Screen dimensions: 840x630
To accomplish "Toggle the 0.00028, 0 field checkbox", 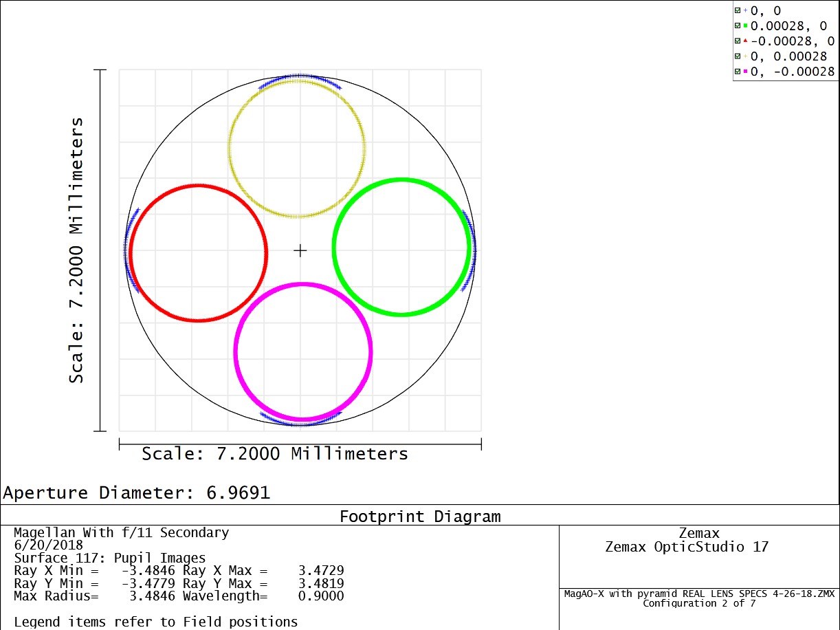I will pyautogui.click(x=738, y=26).
